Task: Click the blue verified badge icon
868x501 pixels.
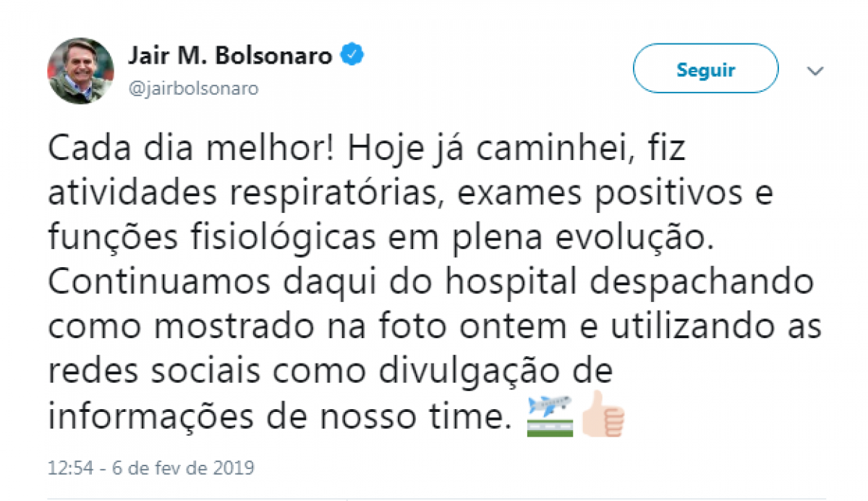Action: pyautogui.click(x=352, y=56)
